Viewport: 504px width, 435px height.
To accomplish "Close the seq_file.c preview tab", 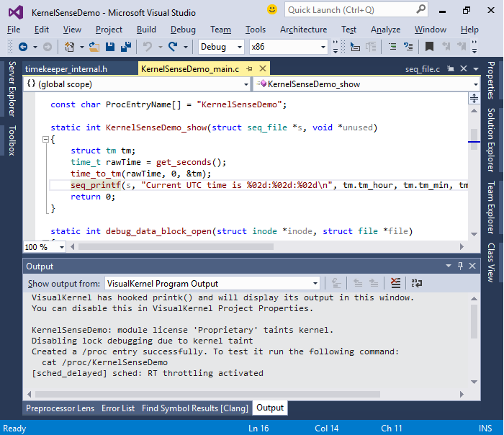I will (464, 69).
